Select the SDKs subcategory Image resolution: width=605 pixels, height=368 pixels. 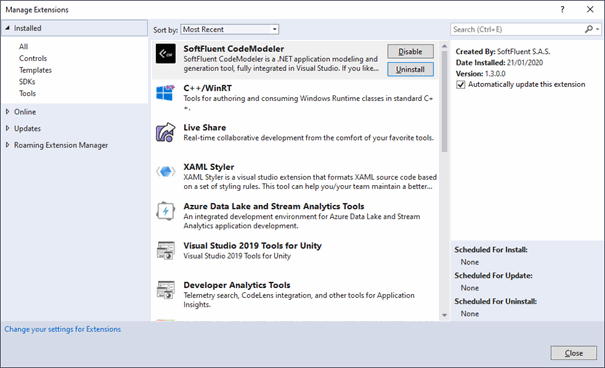click(27, 81)
